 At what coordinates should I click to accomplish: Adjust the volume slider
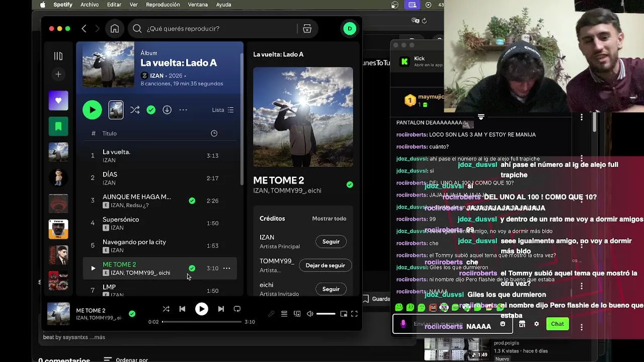point(326,314)
